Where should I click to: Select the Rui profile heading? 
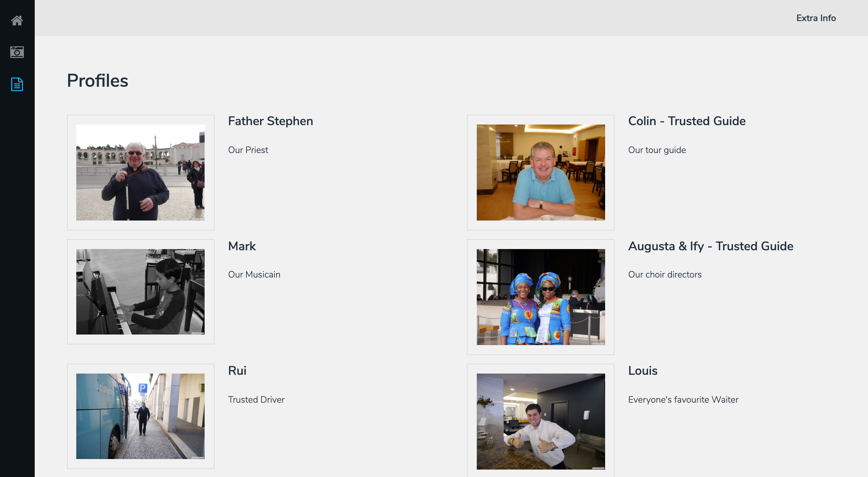tap(237, 371)
